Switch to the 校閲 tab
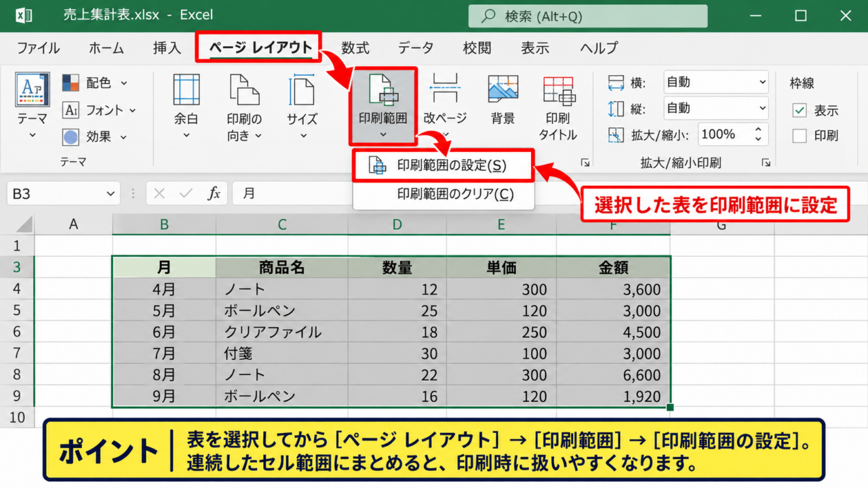868x488 pixels. tap(477, 48)
